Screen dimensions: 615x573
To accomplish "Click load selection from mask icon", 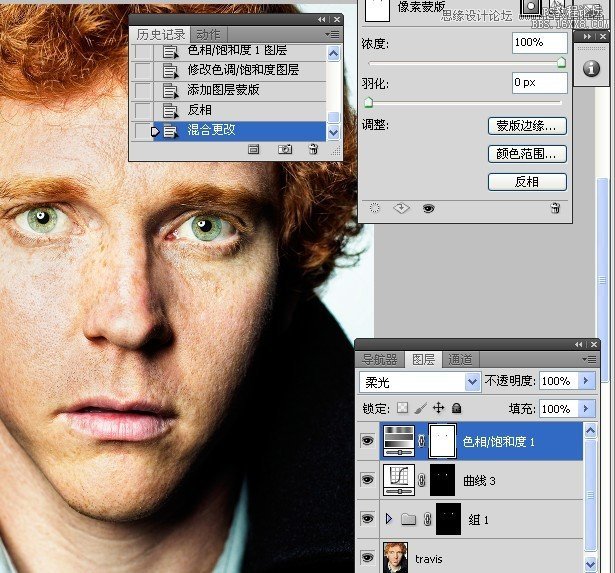I will [375, 208].
